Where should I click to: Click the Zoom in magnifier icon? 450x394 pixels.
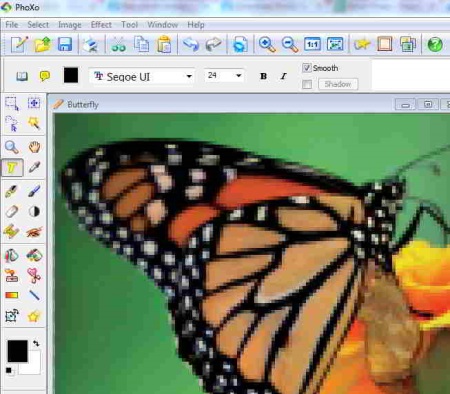click(267, 44)
